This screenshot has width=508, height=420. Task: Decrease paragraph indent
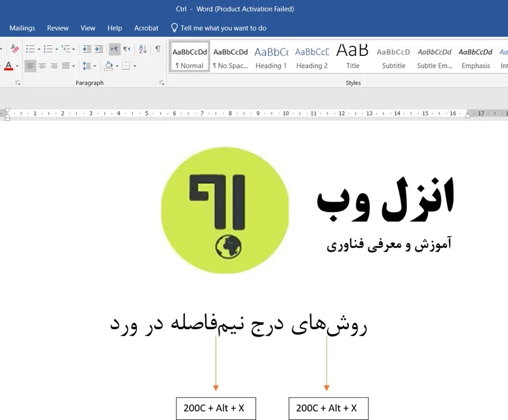pos(87,49)
